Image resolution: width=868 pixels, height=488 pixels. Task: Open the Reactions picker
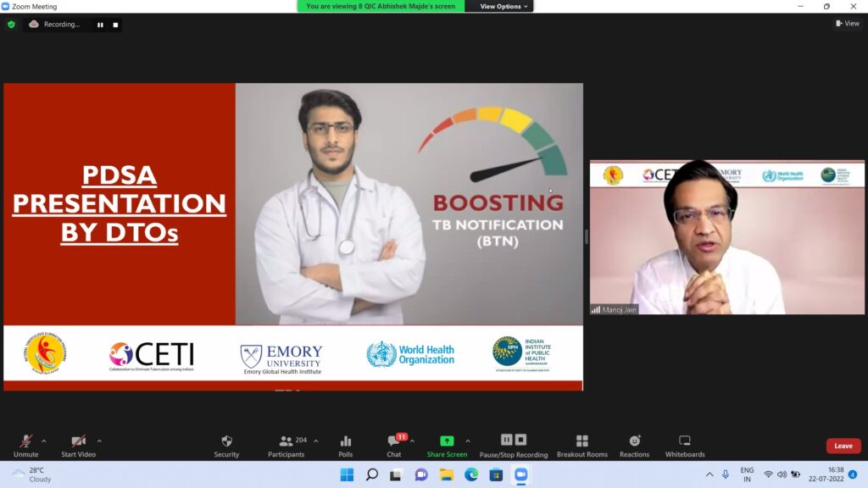[x=634, y=445]
